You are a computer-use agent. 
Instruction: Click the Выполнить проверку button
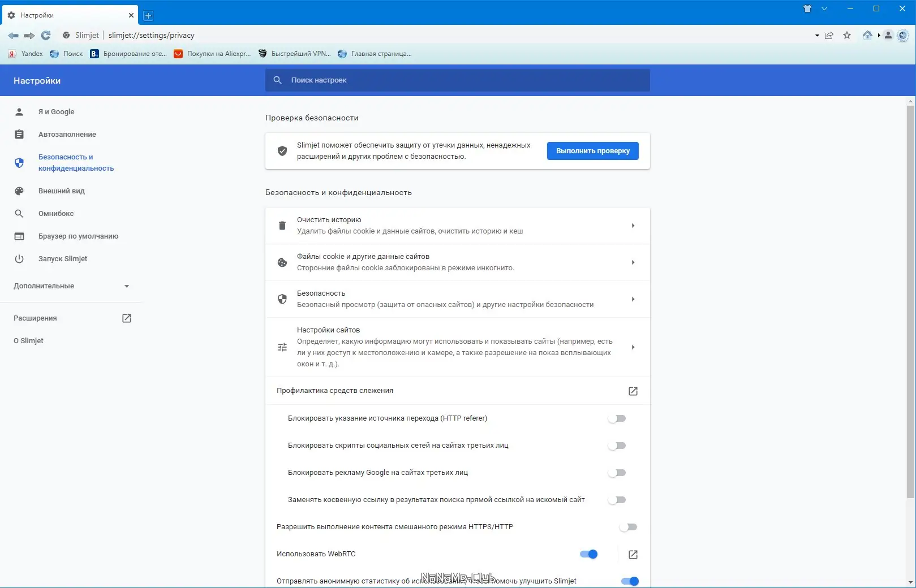[592, 151]
